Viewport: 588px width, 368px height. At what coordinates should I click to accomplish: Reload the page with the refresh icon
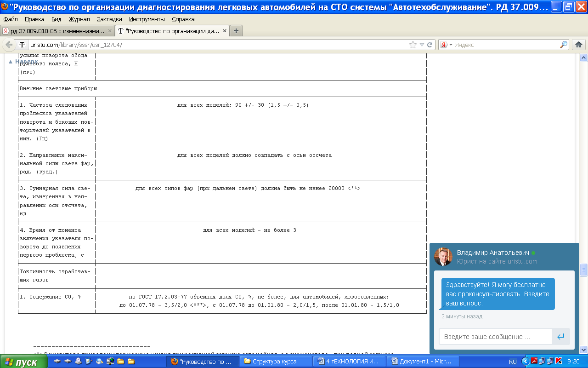[x=430, y=45]
